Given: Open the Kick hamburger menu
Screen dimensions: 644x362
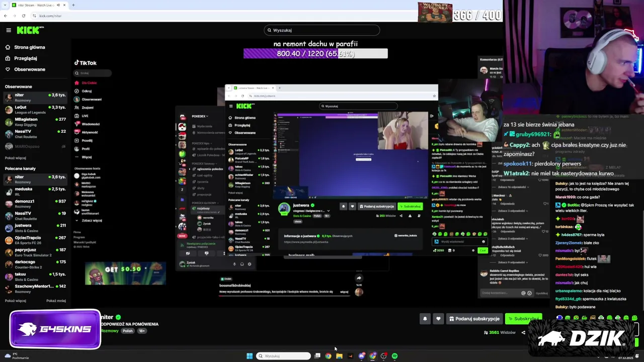Looking at the screenshot, I should (x=9, y=30).
